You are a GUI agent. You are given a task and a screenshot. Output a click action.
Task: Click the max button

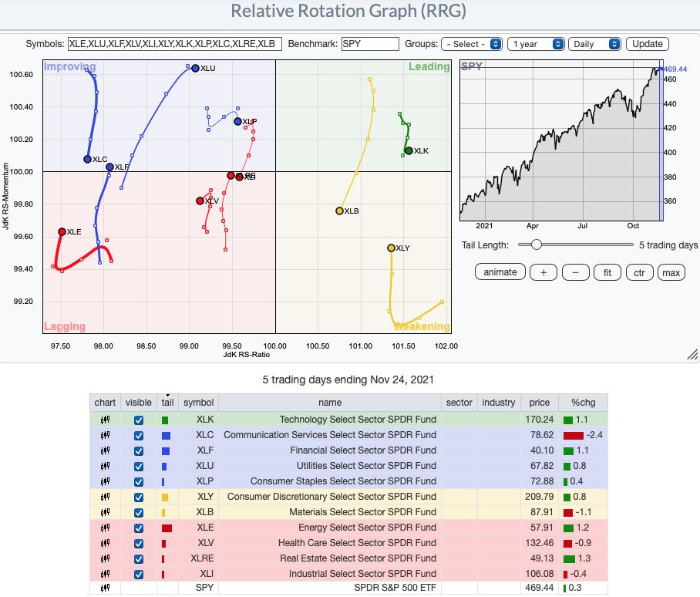(671, 272)
